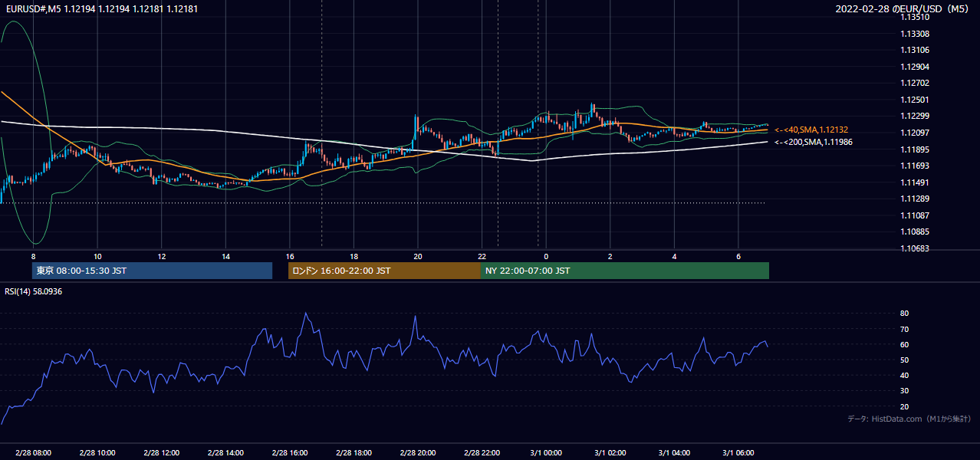
Task: Click the 2/28 20:00 date label
Action: (x=418, y=453)
